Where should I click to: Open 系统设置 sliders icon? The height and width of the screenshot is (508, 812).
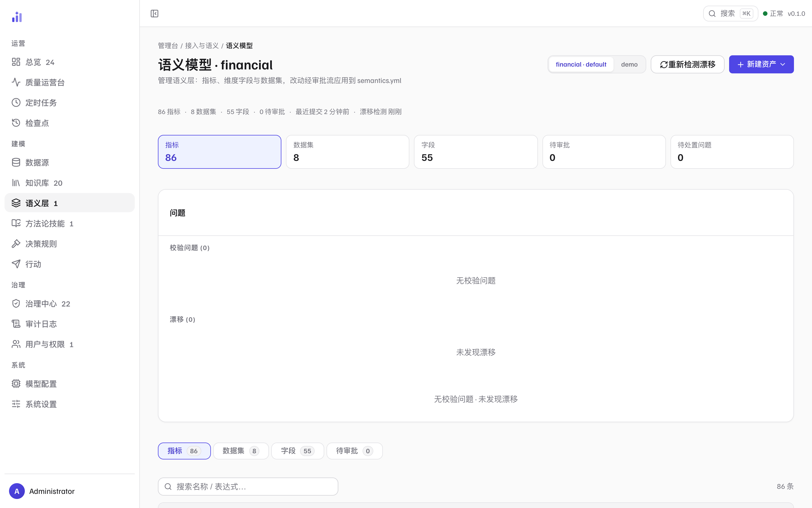[16, 404]
